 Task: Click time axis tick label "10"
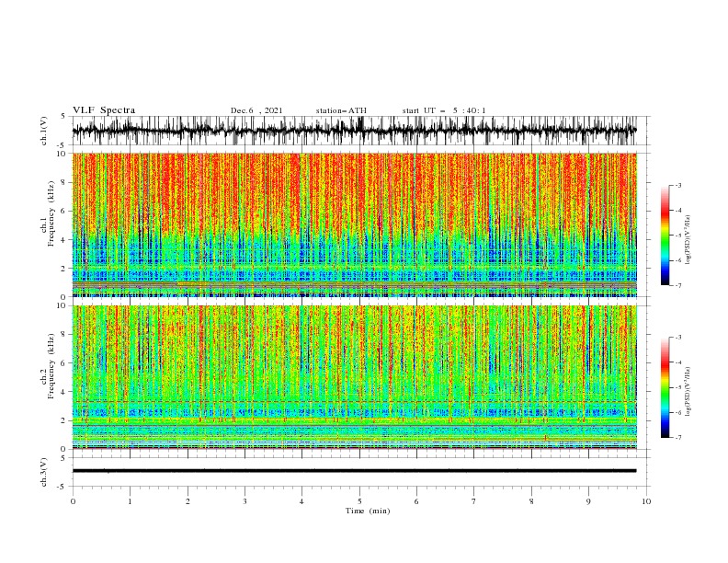point(646,501)
